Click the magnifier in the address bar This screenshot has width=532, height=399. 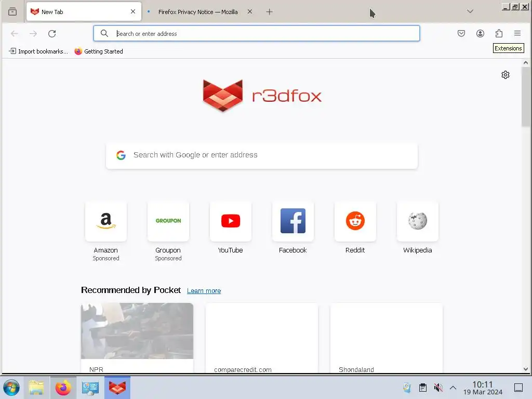click(104, 33)
